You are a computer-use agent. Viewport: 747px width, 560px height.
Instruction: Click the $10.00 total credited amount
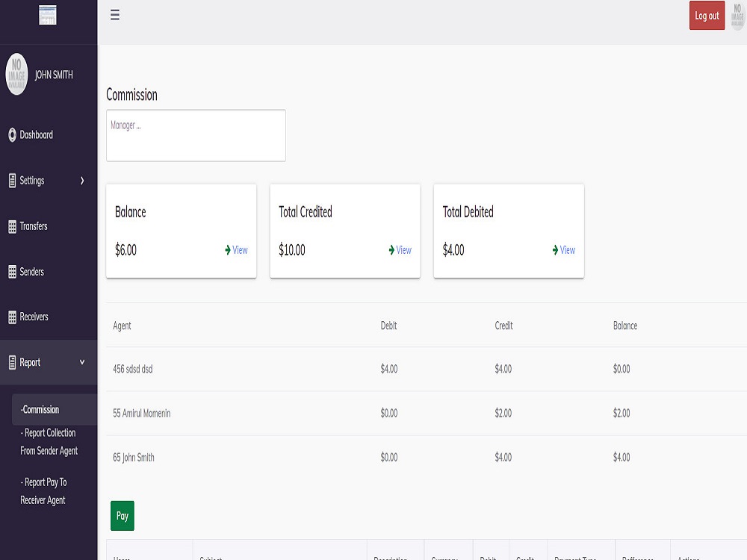292,250
